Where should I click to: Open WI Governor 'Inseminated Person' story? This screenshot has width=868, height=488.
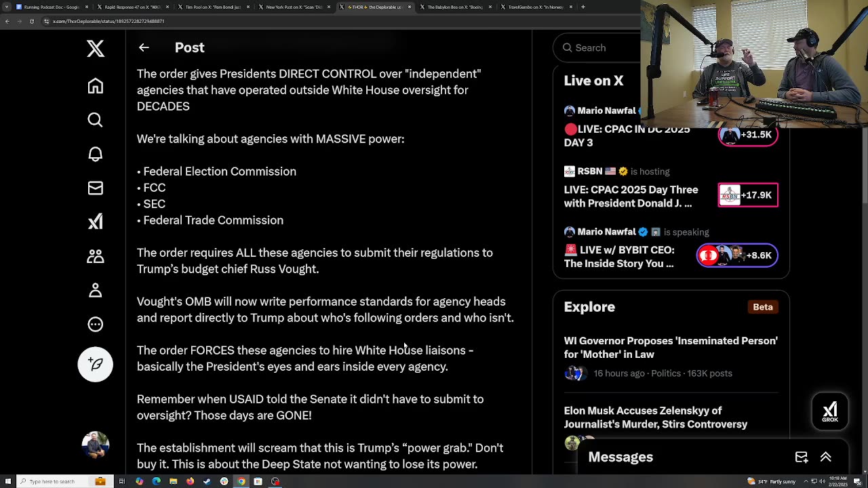coord(671,347)
